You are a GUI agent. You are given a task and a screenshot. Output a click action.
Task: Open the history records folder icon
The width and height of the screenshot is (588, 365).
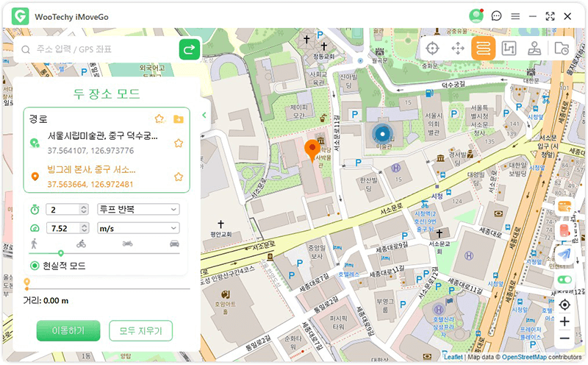click(562, 49)
